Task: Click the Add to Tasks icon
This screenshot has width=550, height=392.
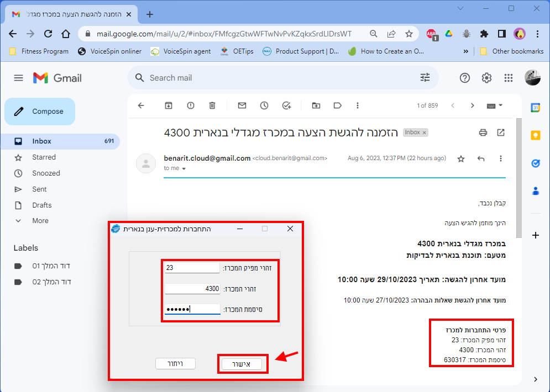Action: click(x=286, y=105)
